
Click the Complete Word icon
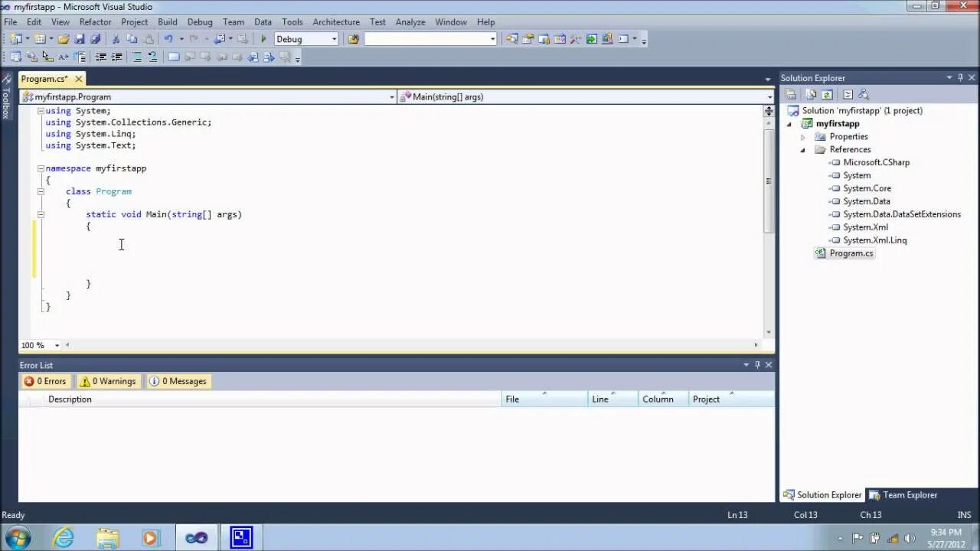click(x=64, y=57)
